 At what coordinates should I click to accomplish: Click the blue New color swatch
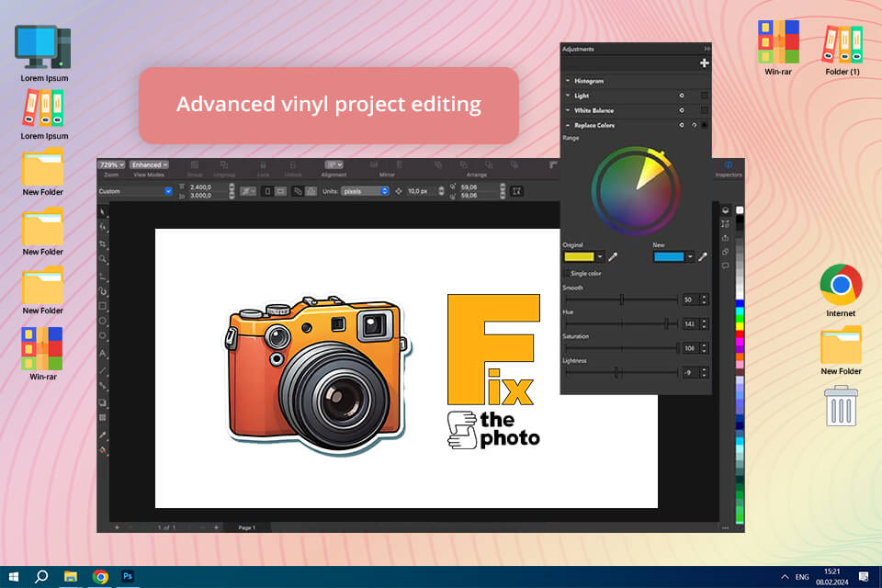pos(668,257)
